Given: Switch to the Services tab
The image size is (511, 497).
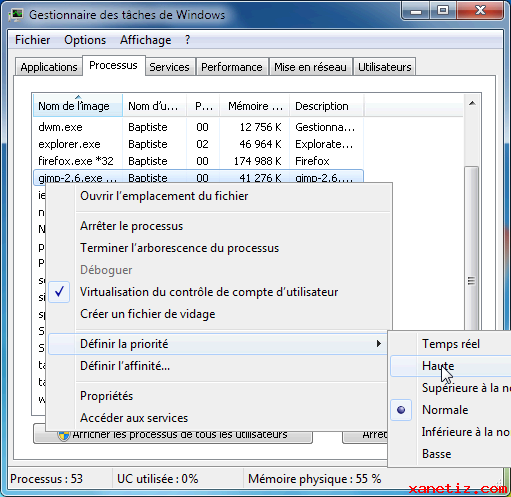Looking at the screenshot, I should (x=169, y=67).
